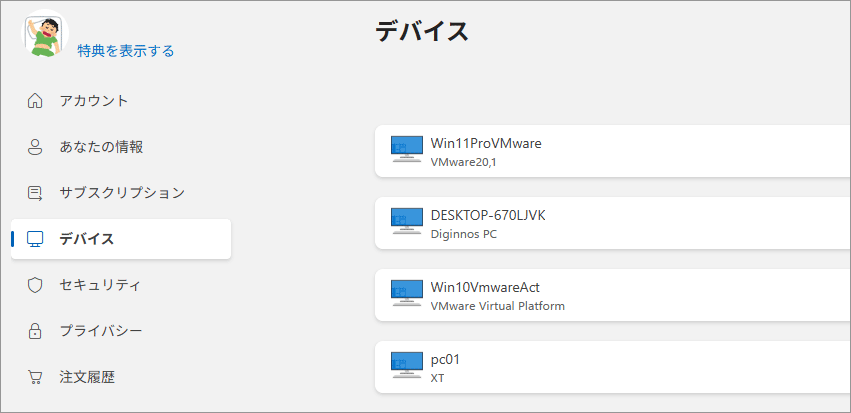Open the 特典を表示する link

[126, 51]
